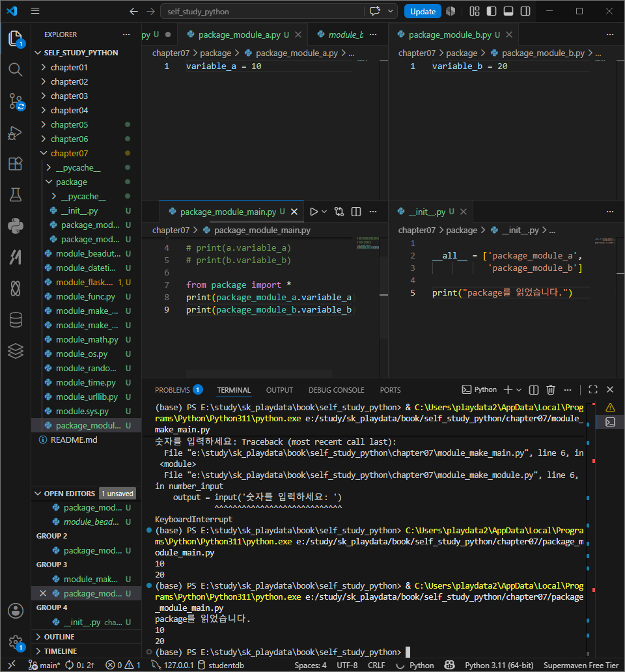
Task: Open the Manage gear icon
Action: pyautogui.click(x=16, y=642)
